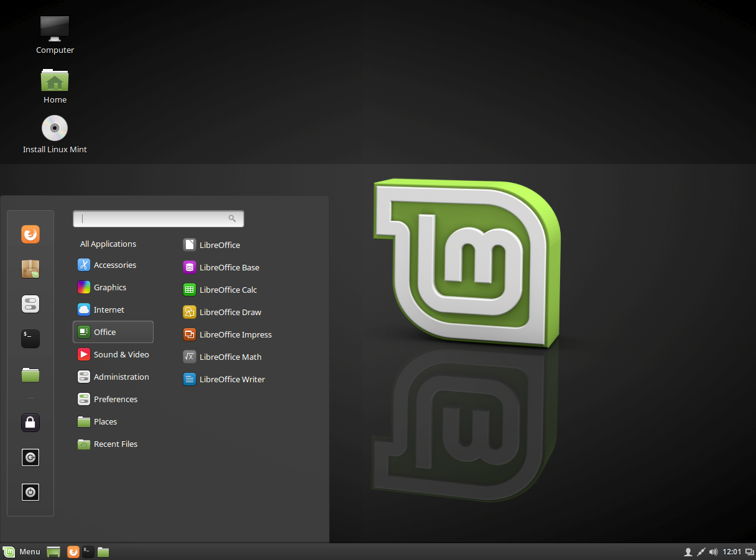Launch LibreOffice Draw
Image resolution: width=756 pixels, height=560 pixels.
(x=229, y=312)
